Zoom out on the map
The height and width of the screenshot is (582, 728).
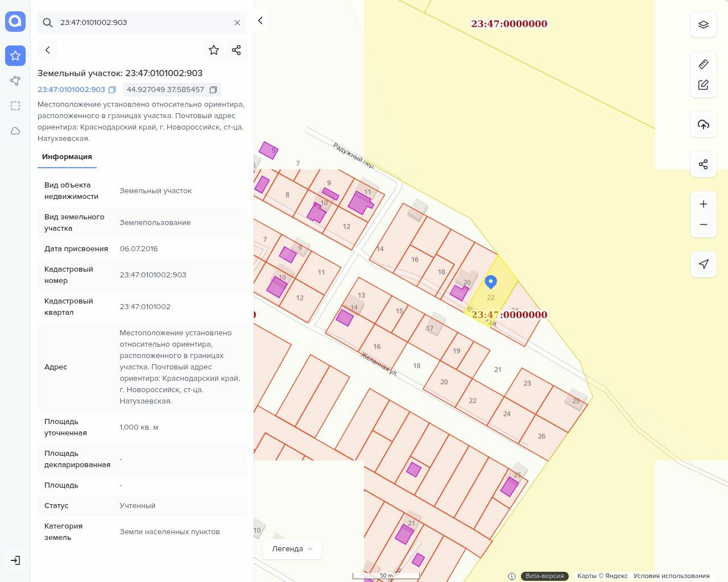(x=703, y=225)
